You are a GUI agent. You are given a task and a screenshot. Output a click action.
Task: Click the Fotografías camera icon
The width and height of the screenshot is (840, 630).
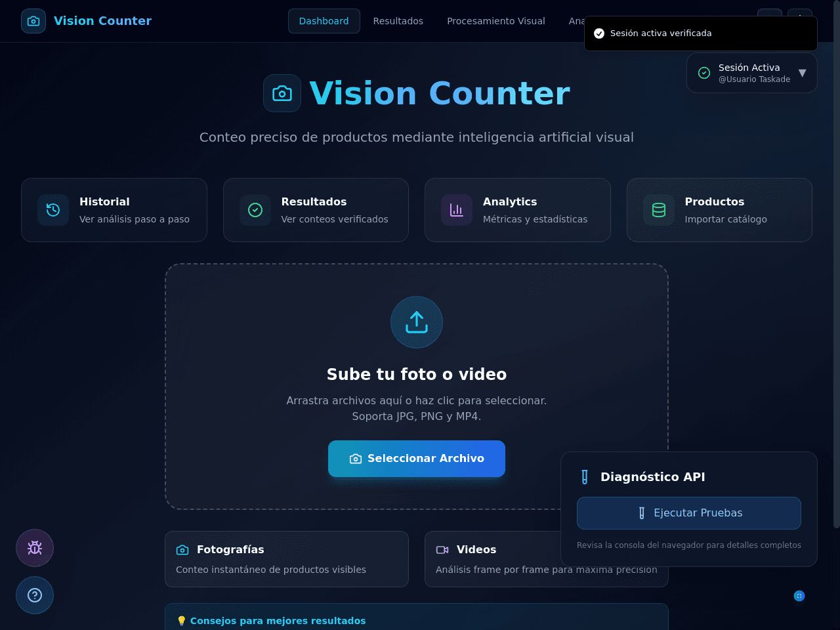pyautogui.click(x=182, y=550)
